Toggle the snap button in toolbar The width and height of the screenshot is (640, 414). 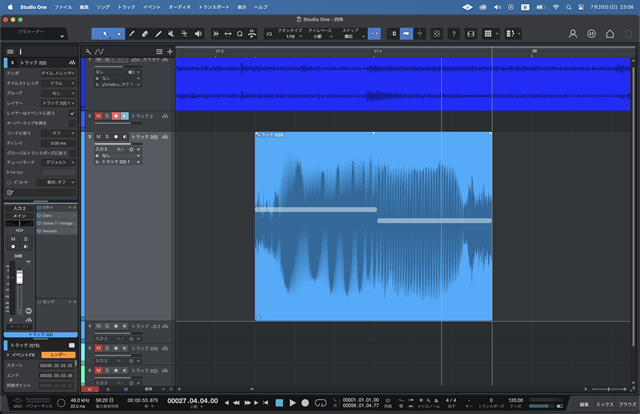(x=374, y=34)
